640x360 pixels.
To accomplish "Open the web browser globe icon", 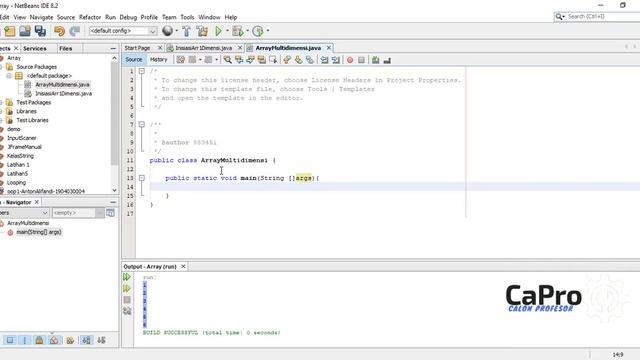I will point(167,31).
